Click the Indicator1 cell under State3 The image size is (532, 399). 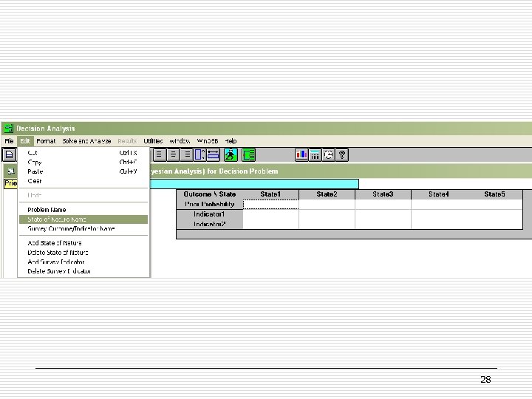(383, 214)
